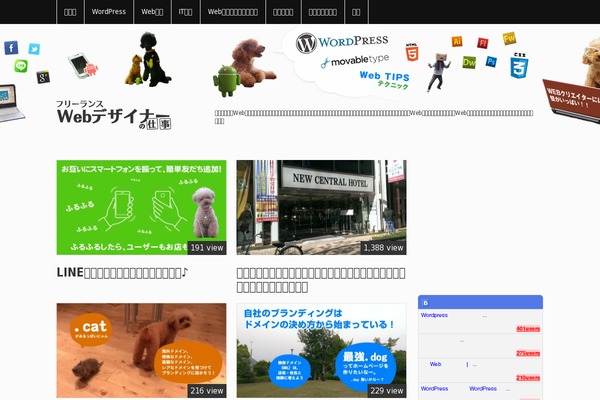The image size is (600, 400).
Task: Click the article title below the hotel photo
Action: [321, 280]
